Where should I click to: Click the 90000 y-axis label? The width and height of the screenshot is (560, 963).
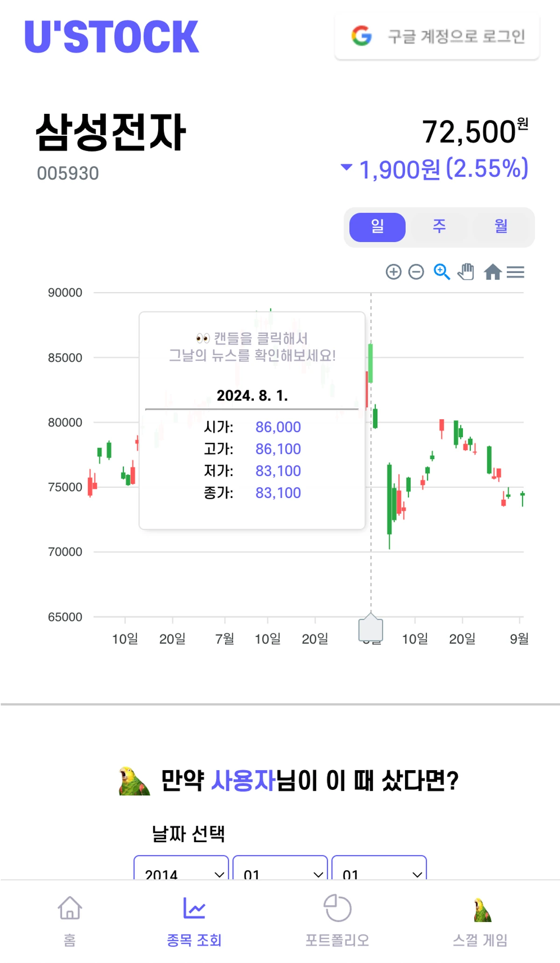[65, 293]
